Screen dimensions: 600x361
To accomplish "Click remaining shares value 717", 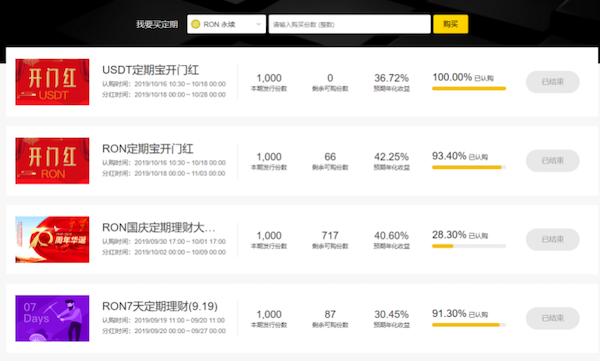I will (x=330, y=236).
